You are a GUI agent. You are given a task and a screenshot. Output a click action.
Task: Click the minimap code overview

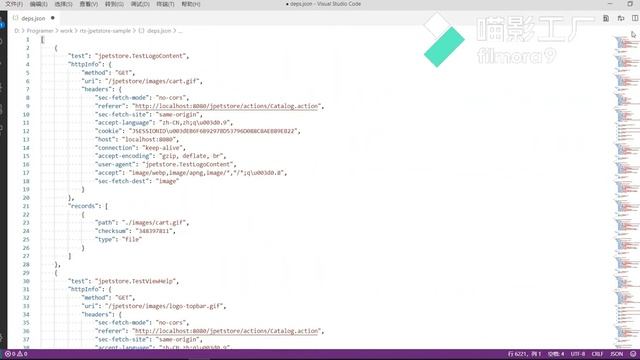[626, 192]
